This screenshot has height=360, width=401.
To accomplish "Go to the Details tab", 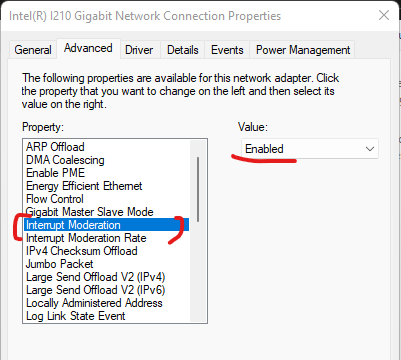I will click(x=183, y=50).
